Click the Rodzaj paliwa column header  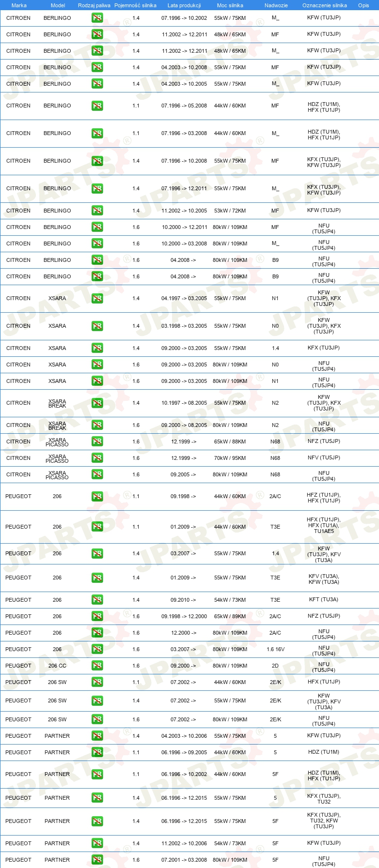click(94, 5)
